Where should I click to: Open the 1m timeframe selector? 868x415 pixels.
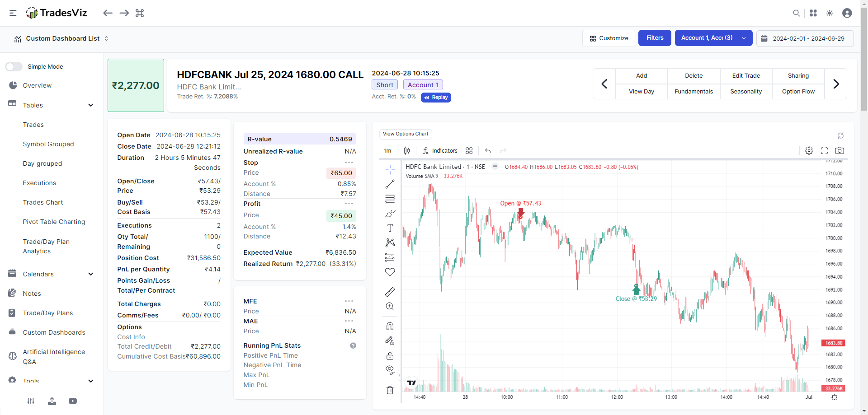click(x=387, y=151)
